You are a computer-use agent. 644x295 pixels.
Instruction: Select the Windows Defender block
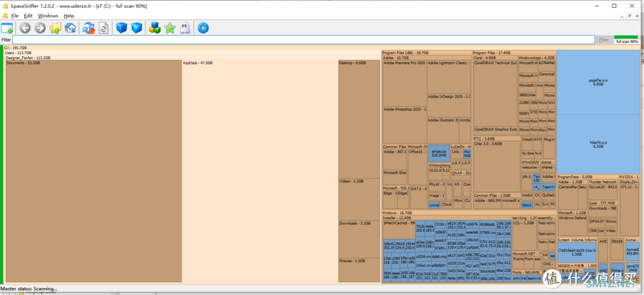[x=572, y=226]
